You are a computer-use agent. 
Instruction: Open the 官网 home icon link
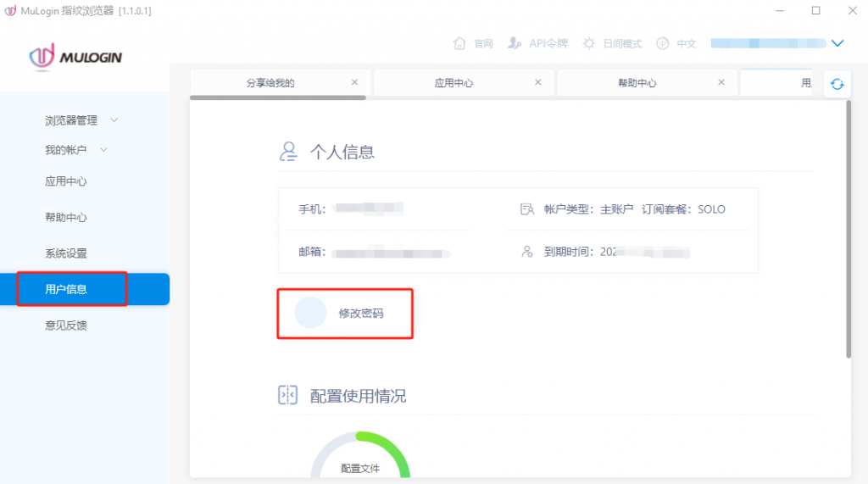pos(459,43)
